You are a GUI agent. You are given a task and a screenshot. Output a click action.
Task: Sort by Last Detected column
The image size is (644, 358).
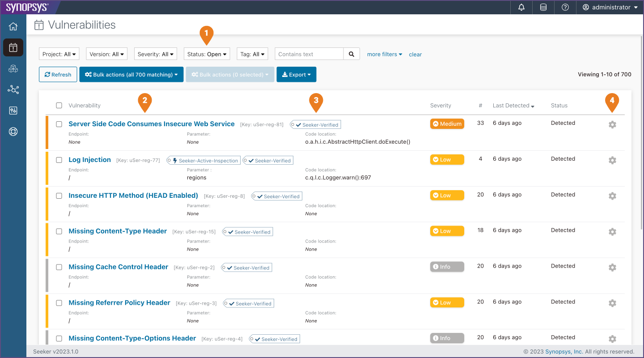coord(514,106)
